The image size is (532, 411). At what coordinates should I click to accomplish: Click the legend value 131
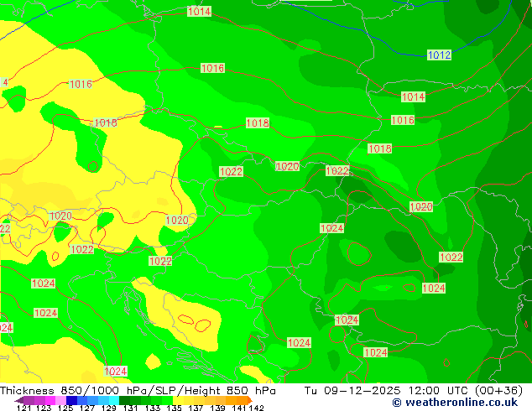pyautogui.click(x=130, y=408)
